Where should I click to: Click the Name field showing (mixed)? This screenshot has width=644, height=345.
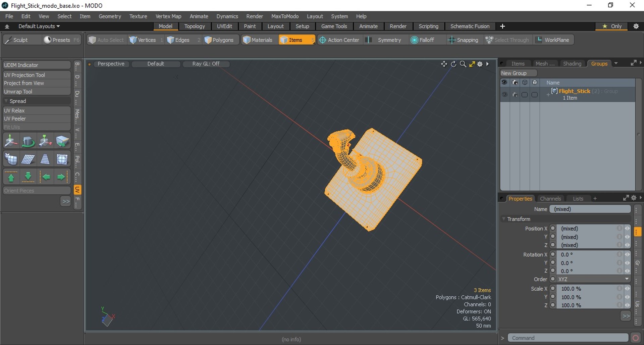[590, 209]
